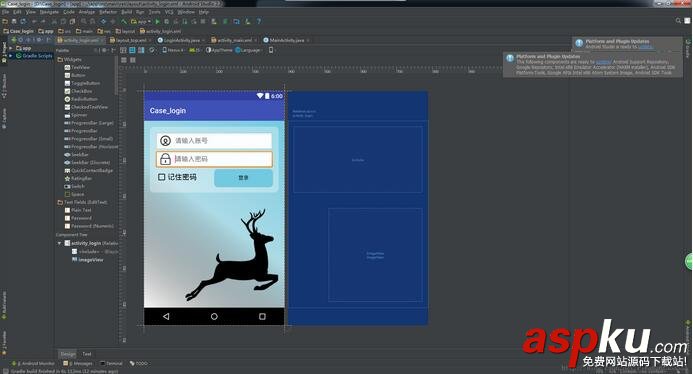Select ImageView in the Component Tree

click(x=88, y=260)
